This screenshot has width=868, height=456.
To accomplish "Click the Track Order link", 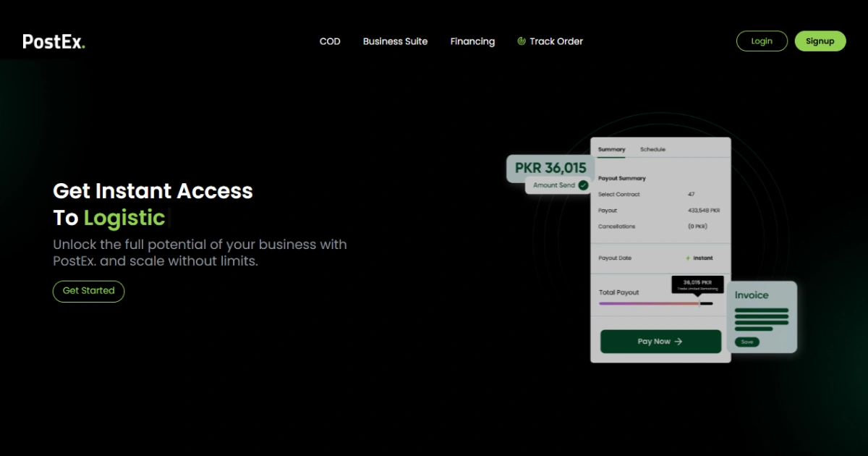I will coord(556,41).
